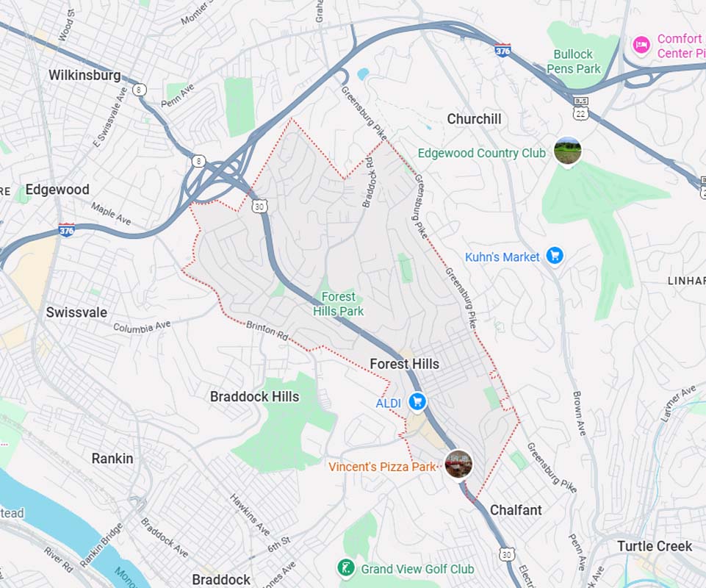Click the Churchill town label
706x588 pixels.
(x=474, y=119)
